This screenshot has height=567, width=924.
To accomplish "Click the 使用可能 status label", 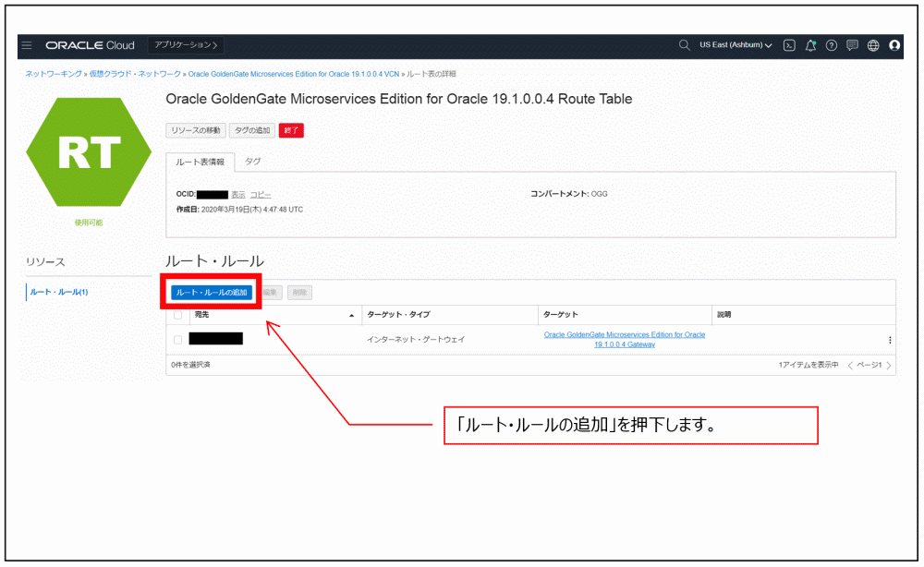I will (89, 223).
